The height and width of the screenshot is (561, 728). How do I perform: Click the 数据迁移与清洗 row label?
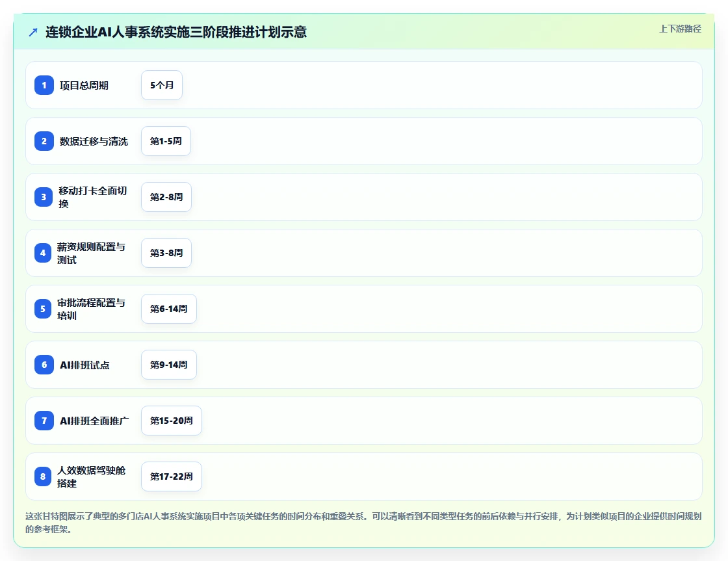[94, 141]
